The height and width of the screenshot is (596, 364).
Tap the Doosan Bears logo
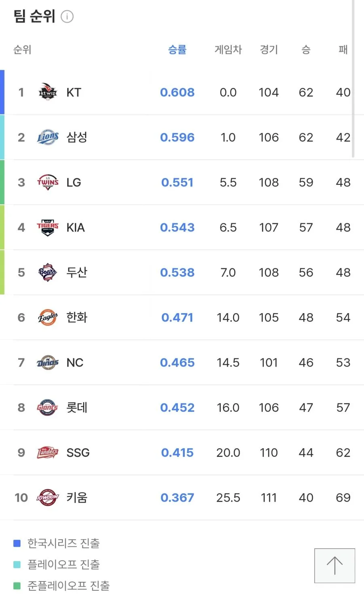[x=48, y=272]
